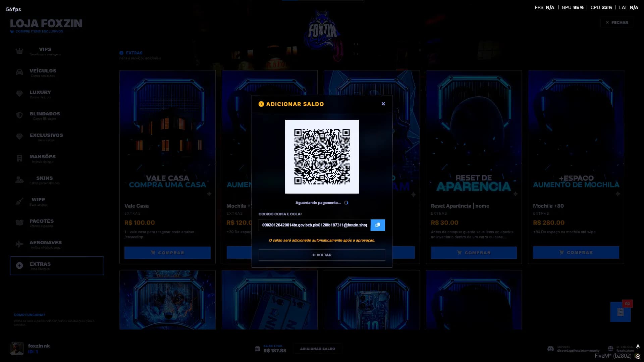This screenshot has height=362, width=644.
Task: Copy the PIX code with copy icon
Action: 378,225
